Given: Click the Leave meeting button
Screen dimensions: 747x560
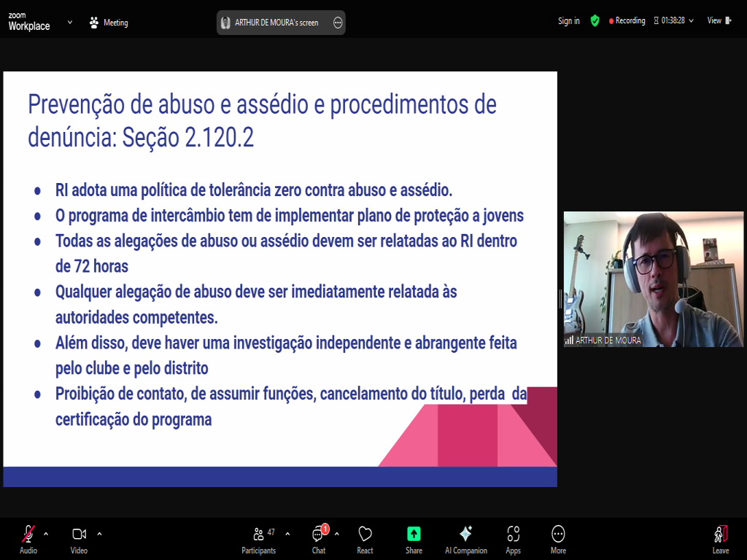Looking at the screenshot, I should tap(720, 537).
